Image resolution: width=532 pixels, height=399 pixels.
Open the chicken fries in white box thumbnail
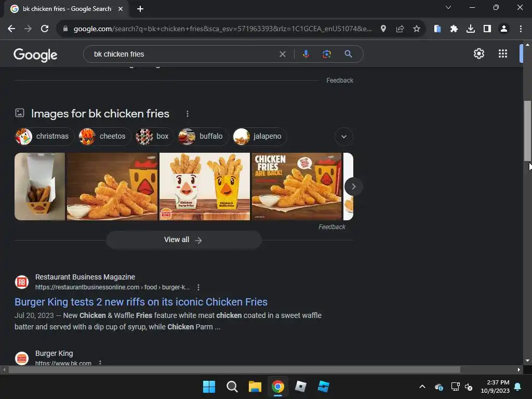point(39,187)
